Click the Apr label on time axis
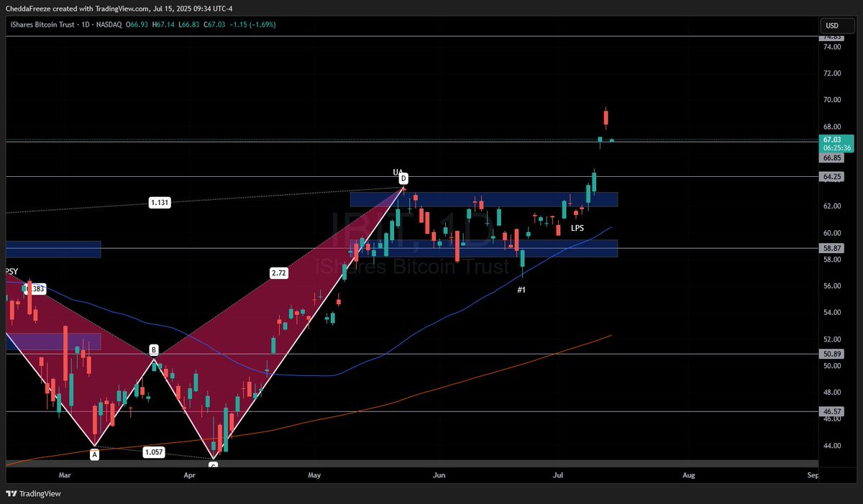Image resolution: width=863 pixels, height=504 pixels. [190, 475]
